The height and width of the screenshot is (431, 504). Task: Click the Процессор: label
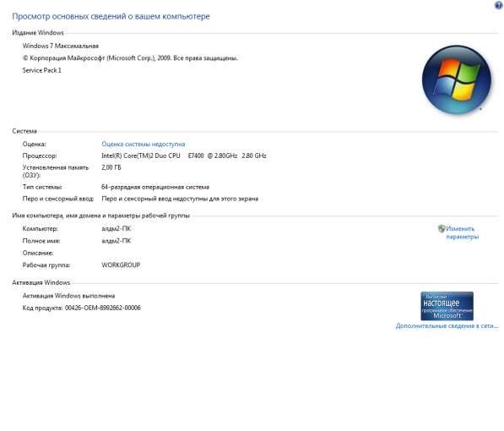point(40,155)
